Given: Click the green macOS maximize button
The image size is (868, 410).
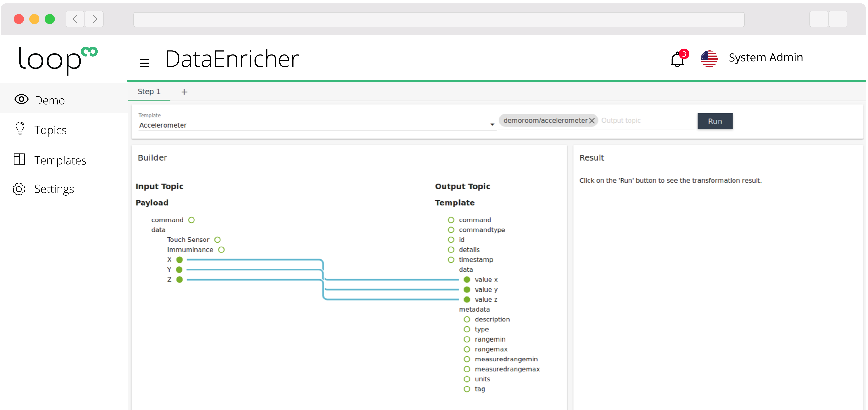Looking at the screenshot, I should tap(50, 19).
